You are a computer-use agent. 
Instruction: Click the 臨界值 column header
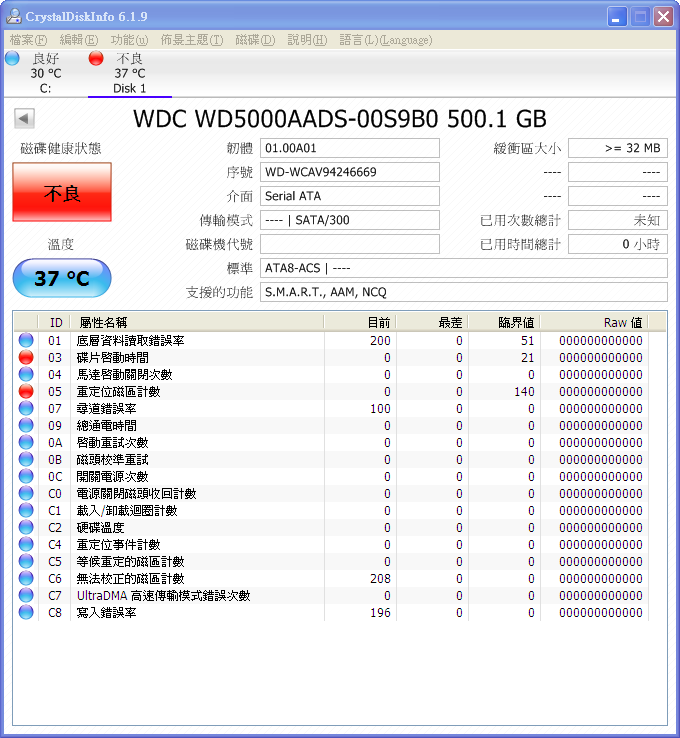[x=504, y=322]
